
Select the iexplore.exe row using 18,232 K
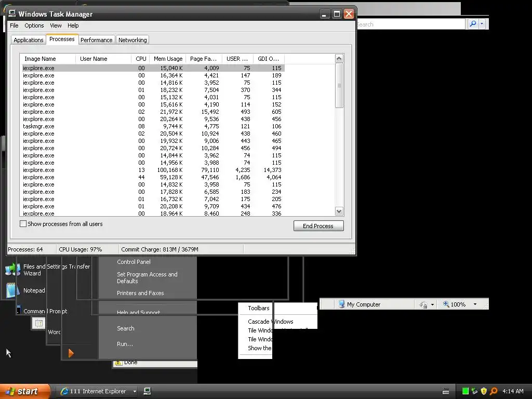tap(153, 90)
